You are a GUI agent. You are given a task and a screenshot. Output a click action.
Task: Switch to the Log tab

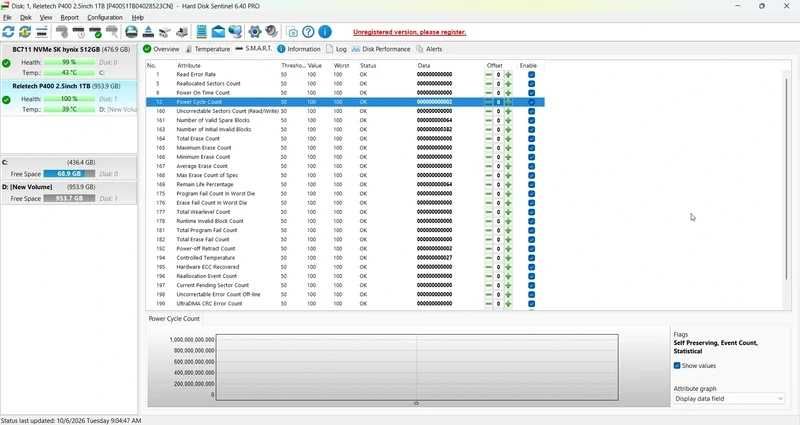pyautogui.click(x=337, y=49)
